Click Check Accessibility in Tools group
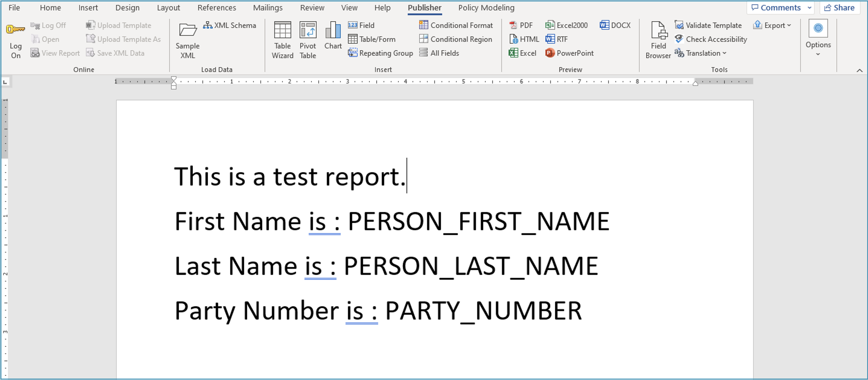 tap(711, 39)
